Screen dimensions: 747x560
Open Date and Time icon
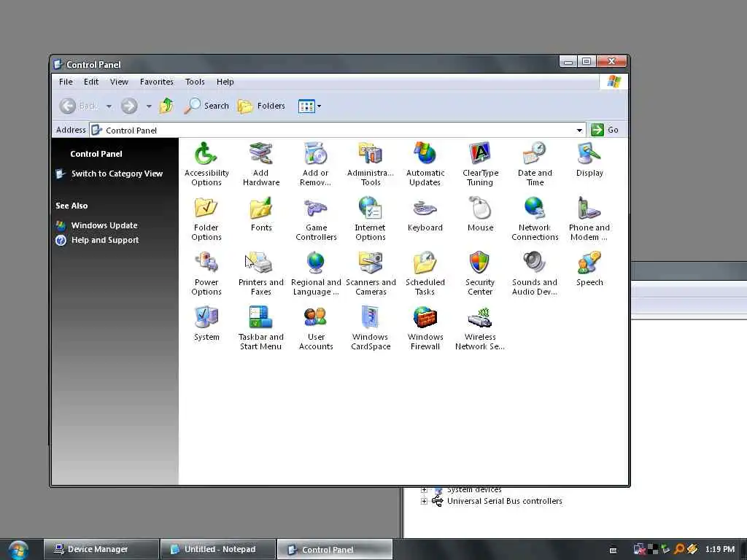click(x=535, y=164)
